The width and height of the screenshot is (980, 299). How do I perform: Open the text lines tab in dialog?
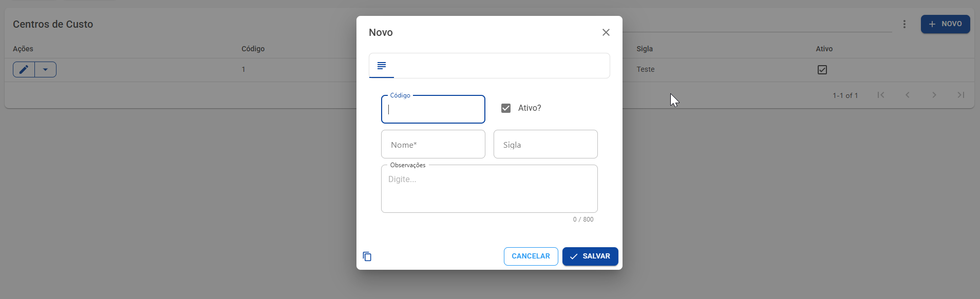tap(382, 66)
